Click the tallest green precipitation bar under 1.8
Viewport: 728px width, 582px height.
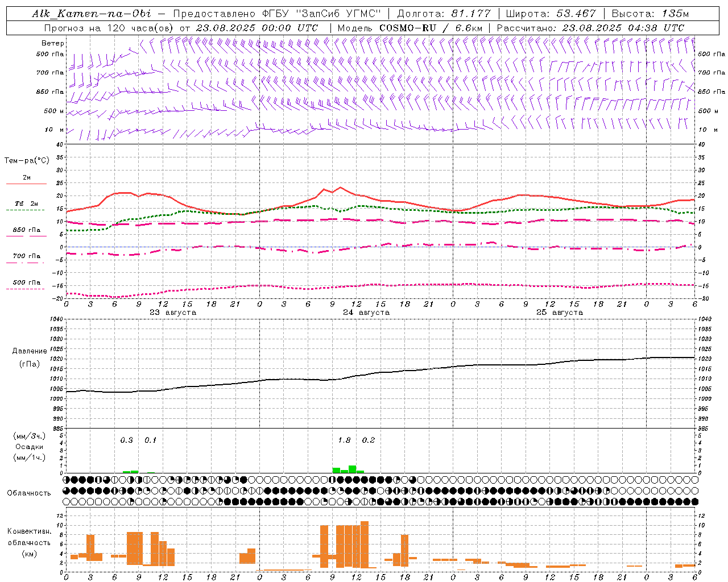tap(353, 469)
